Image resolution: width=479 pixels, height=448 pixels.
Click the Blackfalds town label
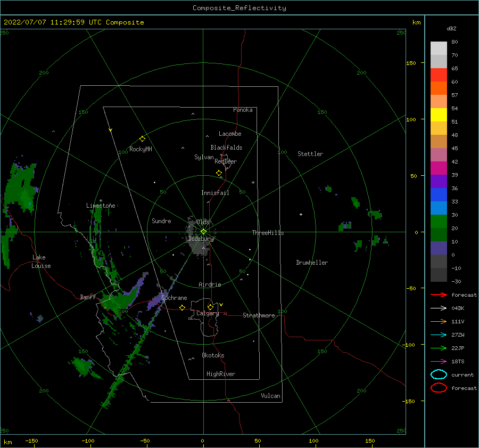[226, 148]
